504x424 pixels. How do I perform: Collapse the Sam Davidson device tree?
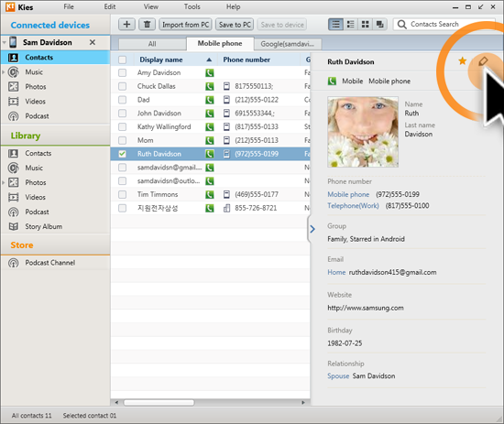pyautogui.click(x=5, y=42)
